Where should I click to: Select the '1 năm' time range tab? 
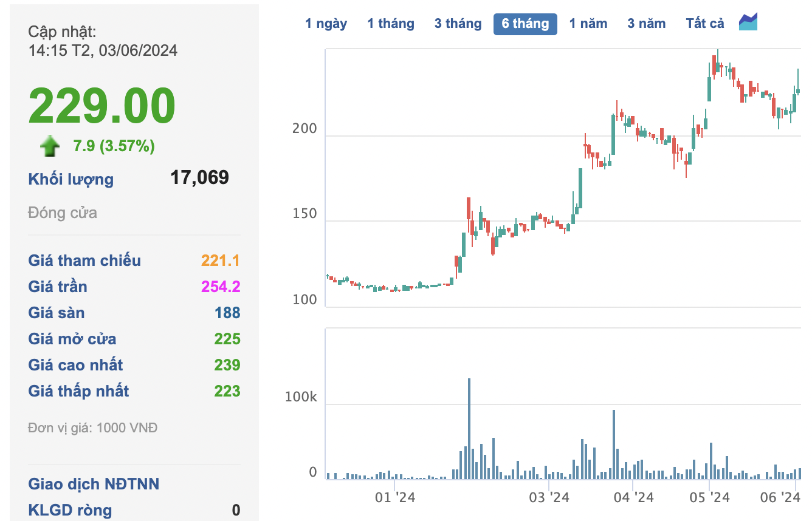[588, 24]
